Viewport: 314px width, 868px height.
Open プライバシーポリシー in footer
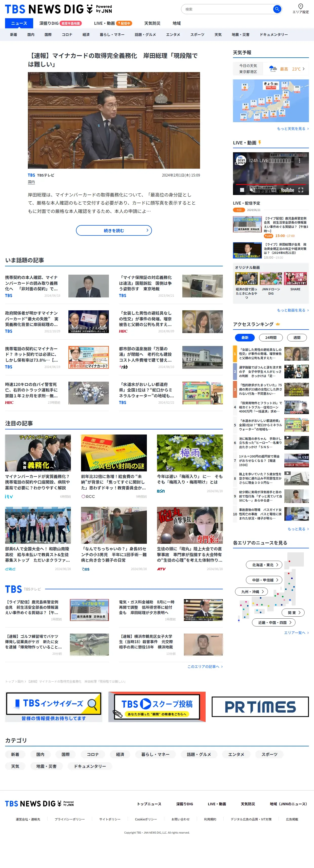click(x=69, y=819)
